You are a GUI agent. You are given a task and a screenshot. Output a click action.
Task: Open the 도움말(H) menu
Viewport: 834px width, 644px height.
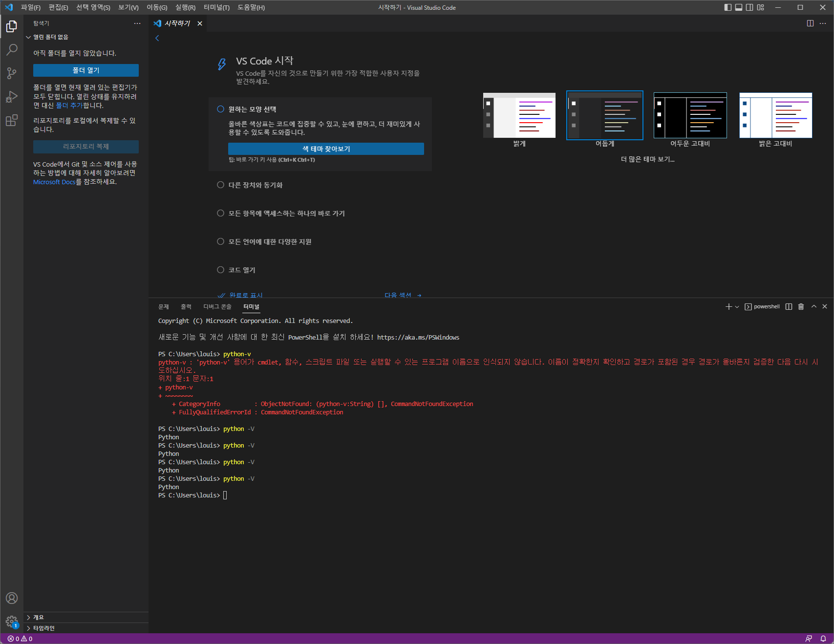point(251,7)
